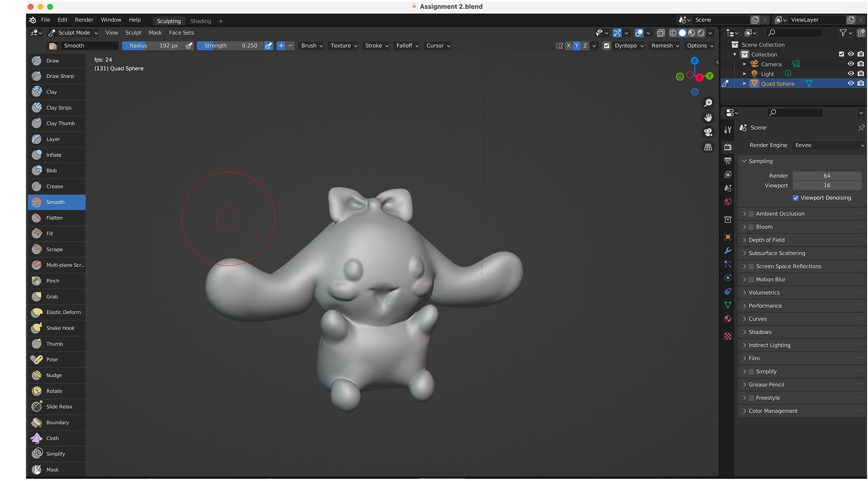
Task: Select the Draw brush tool
Action: (57, 61)
